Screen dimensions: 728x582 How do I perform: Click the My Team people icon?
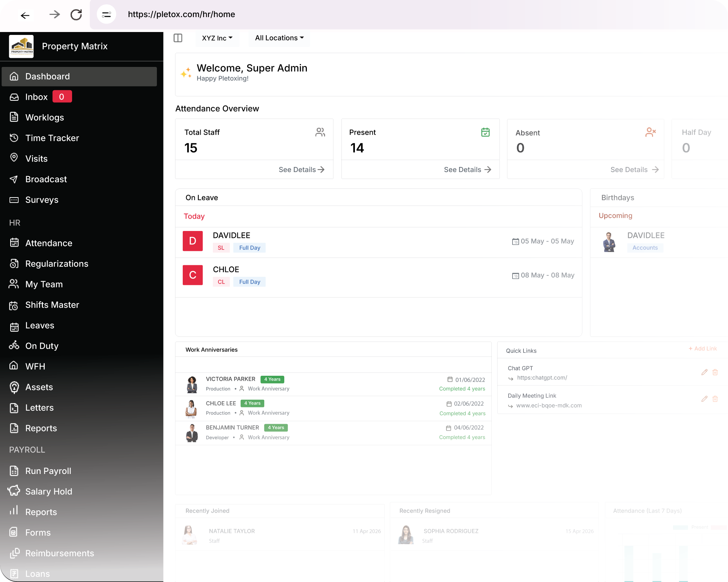pos(14,284)
